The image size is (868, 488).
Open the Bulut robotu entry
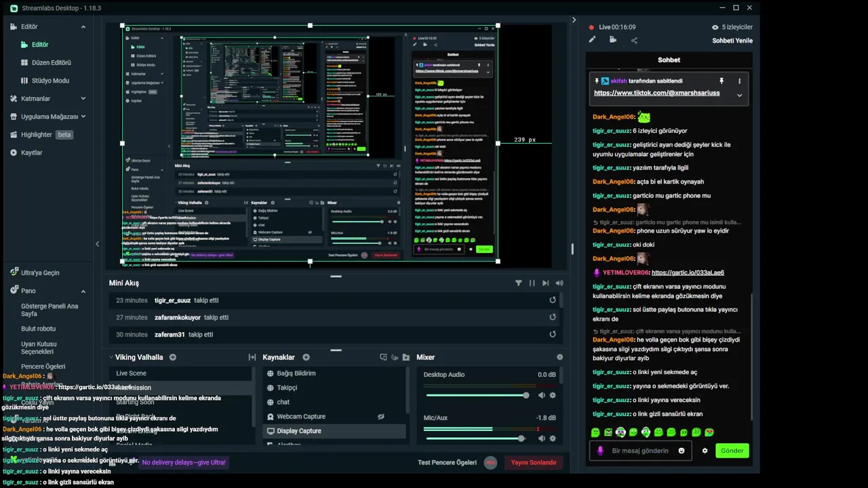coord(38,329)
